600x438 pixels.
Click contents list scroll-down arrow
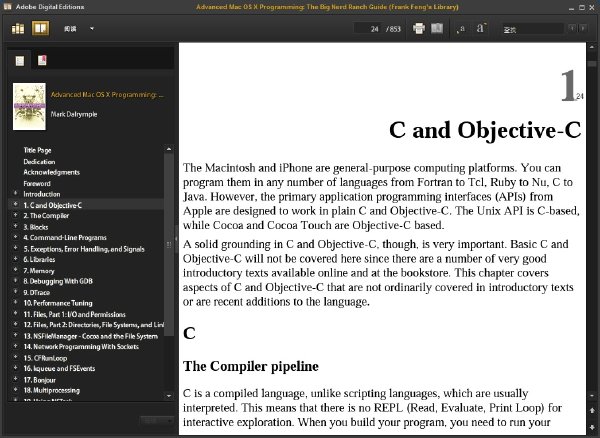pos(169,396)
